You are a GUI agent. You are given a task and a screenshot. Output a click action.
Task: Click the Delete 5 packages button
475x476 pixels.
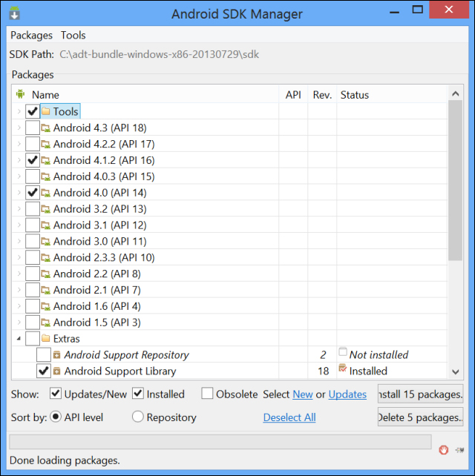tap(420, 417)
